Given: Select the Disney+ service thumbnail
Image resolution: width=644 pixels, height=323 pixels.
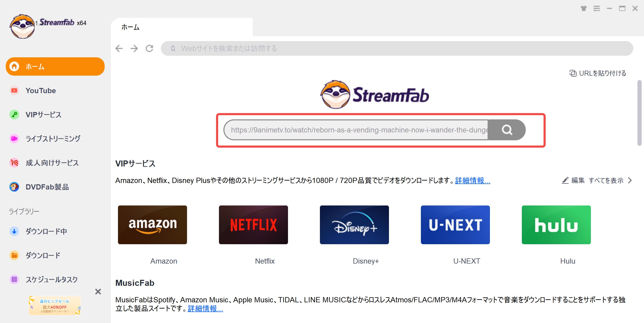Looking at the screenshot, I should 354,225.
